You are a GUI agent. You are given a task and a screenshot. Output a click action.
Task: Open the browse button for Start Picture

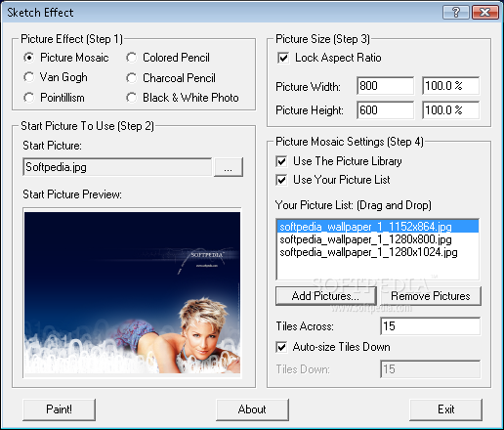pyautogui.click(x=229, y=167)
